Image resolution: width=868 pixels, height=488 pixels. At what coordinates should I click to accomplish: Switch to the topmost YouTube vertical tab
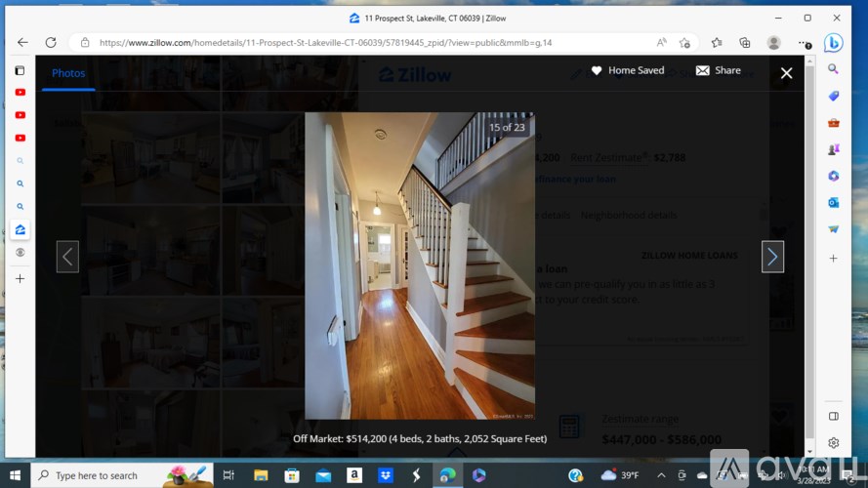[x=20, y=93]
